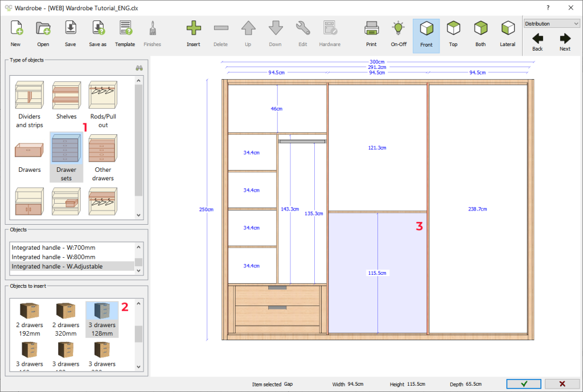583x392 pixels.
Task: Click the 300cm total width dimension
Action: pyautogui.click(x=377, y=61)
